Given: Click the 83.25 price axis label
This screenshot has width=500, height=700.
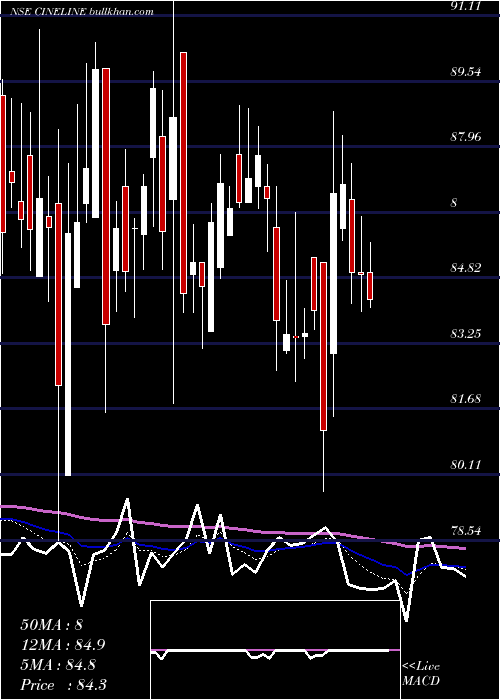Looking at the screenshot, I should [466, 333].
